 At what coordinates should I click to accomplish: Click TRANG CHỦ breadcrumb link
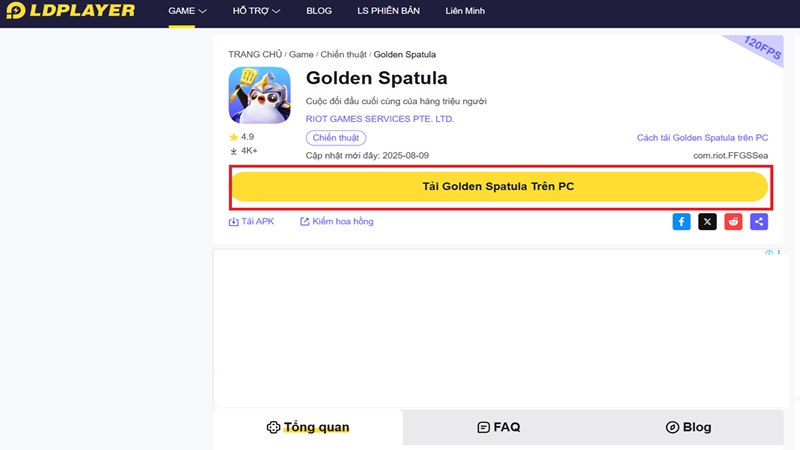[x=255, y=54]
